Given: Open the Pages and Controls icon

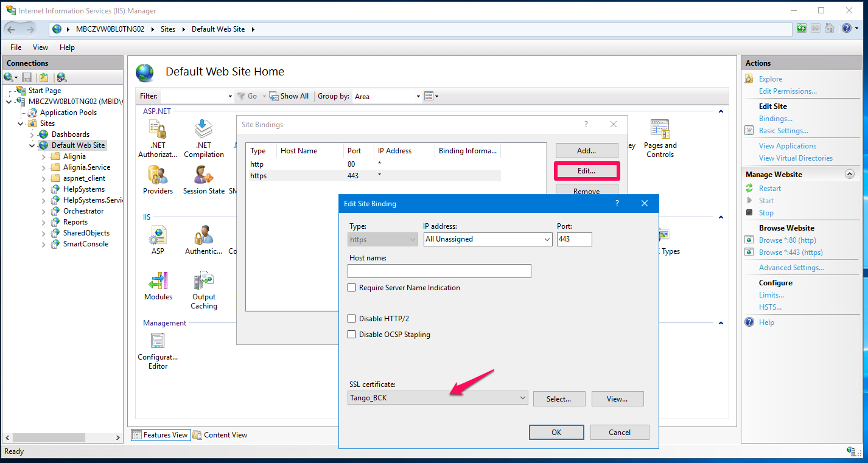Looking at the screenshot, I should [660, 130].
